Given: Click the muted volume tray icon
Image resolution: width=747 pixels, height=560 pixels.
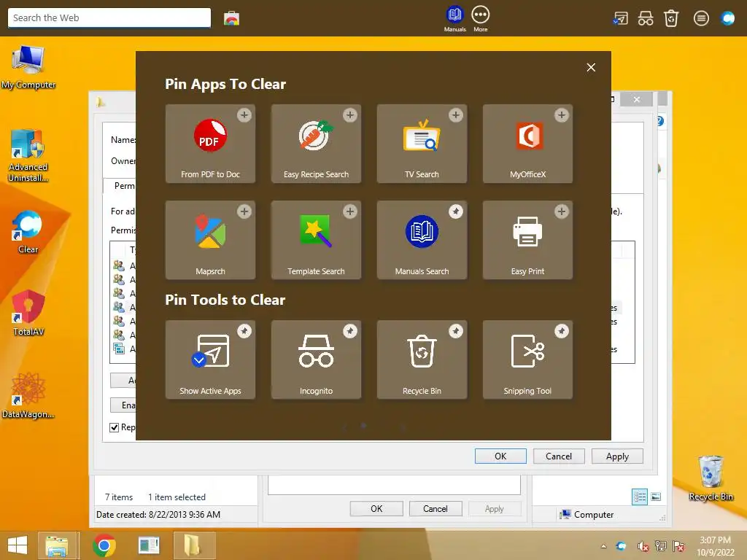Looking at the screenshot, I should tap(643, 546).
